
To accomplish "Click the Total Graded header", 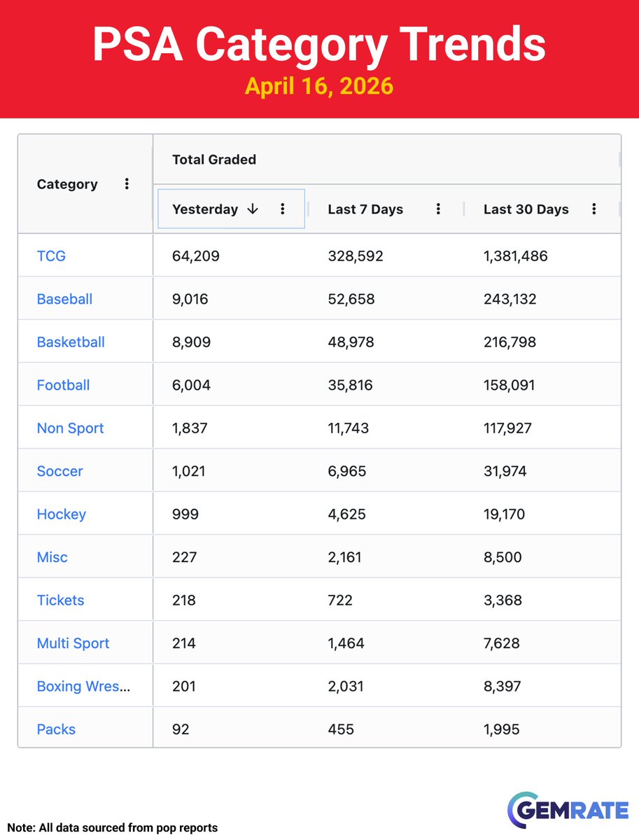I will pyautogui.click(x=213, y=160).
